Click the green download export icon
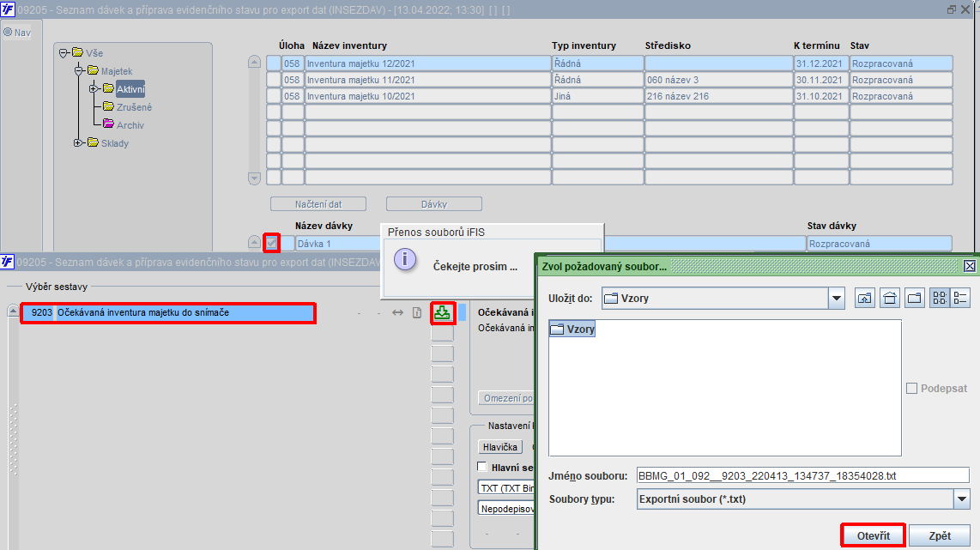 pos(443,312)
